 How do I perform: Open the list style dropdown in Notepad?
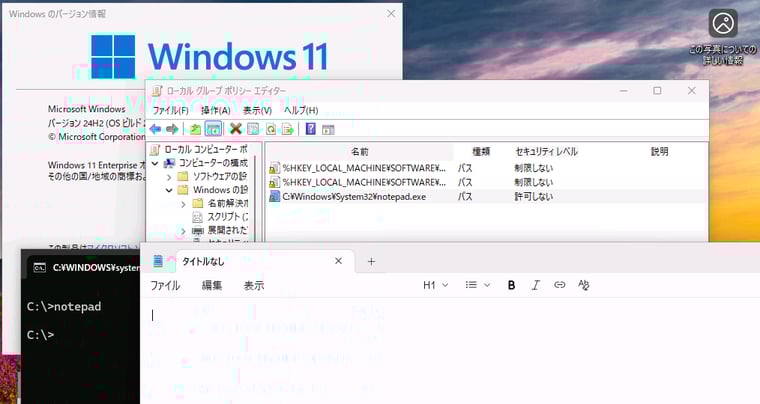pos(478,285)
